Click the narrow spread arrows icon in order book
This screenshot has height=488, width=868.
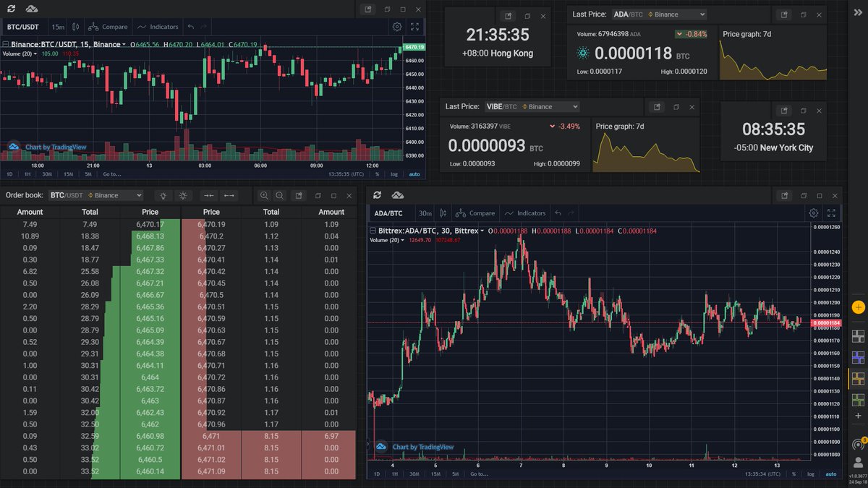[x=208, y=195]
